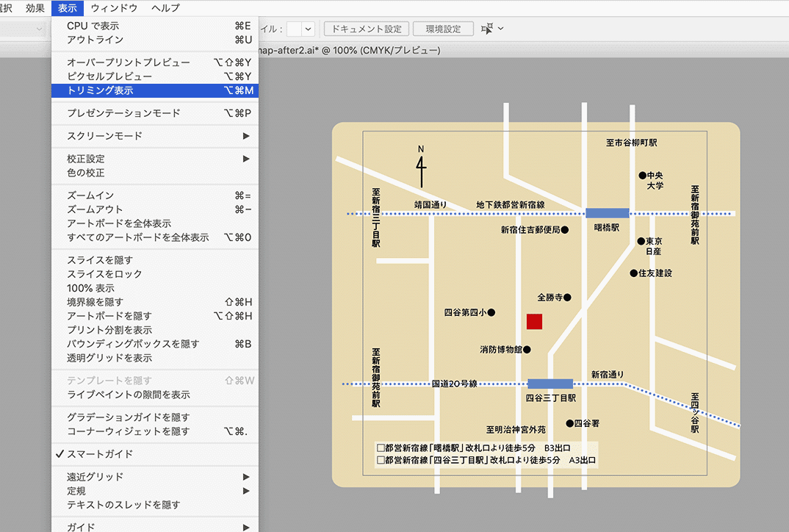Screen dimensions: 789x532
Task: Select 100% 表示 menu item
Action: 155,288
